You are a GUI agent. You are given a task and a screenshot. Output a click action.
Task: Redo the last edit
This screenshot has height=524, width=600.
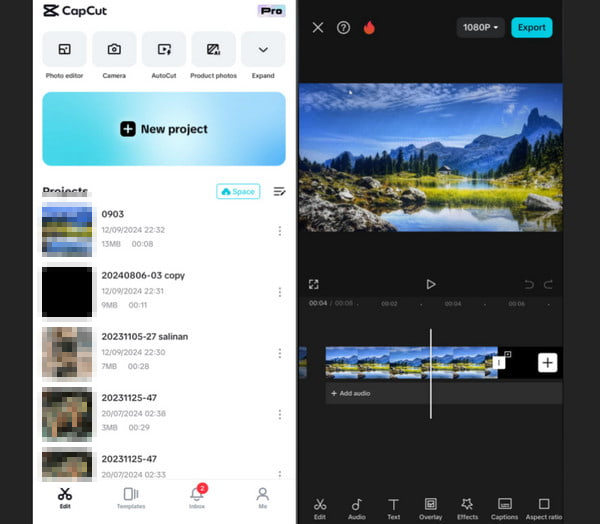click(548, 284)
